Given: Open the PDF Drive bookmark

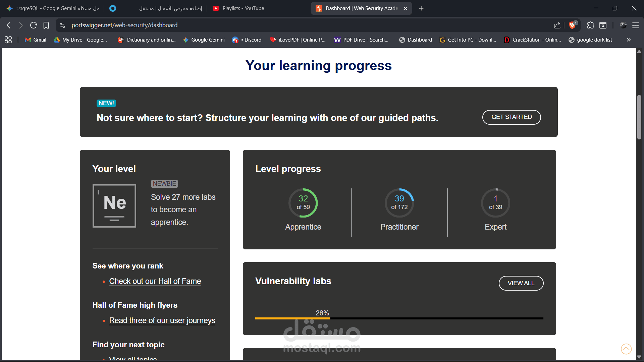Looking at the screenshot, I should coord(361,40).
